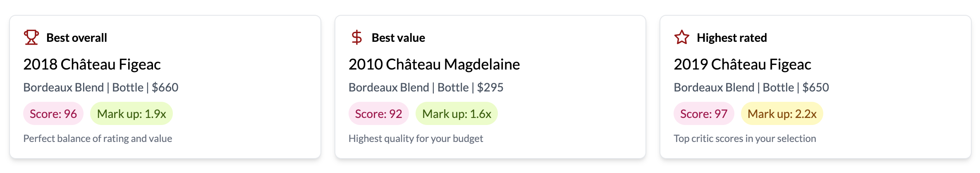Click the Mark up: 1.9x badge
Image resolution: width=980 pixels, height=173 pixels.
131,114
